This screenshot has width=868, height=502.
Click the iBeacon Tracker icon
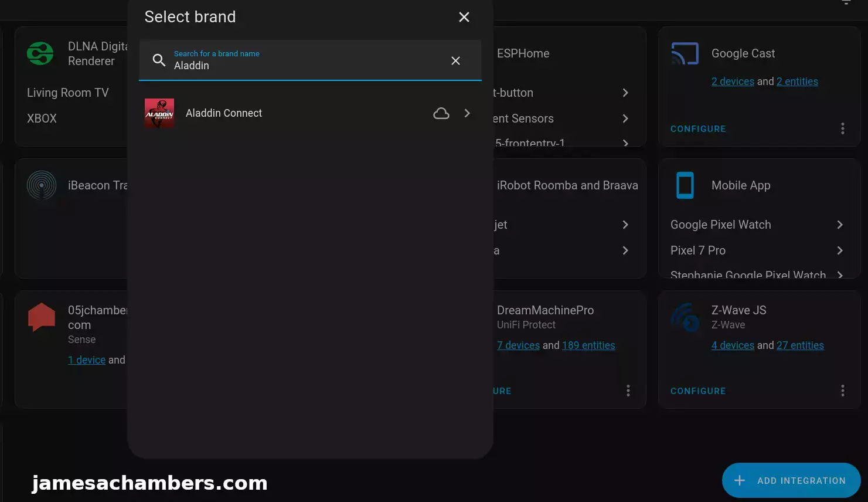pyautogui.click(x=42, y=185)
